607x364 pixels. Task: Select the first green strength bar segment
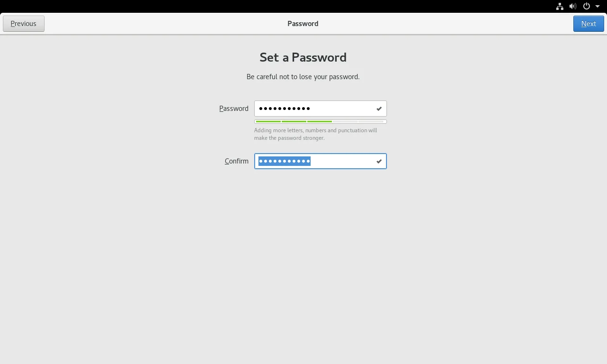click(268, 121)
